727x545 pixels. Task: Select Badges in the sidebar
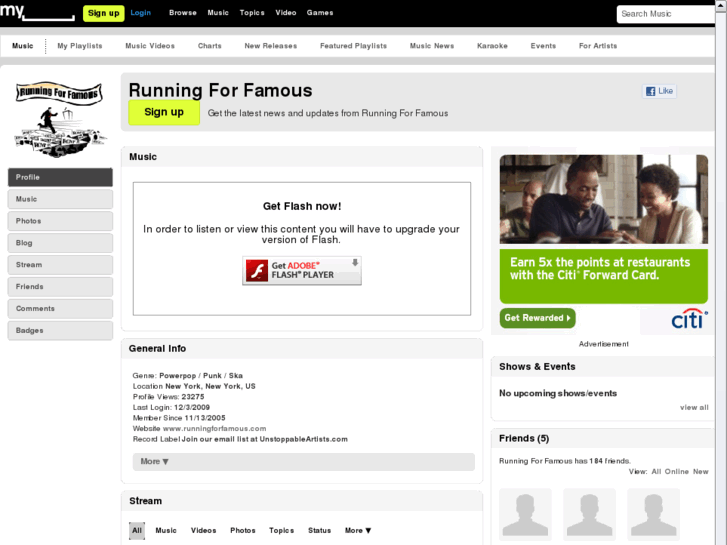(60, 330)
